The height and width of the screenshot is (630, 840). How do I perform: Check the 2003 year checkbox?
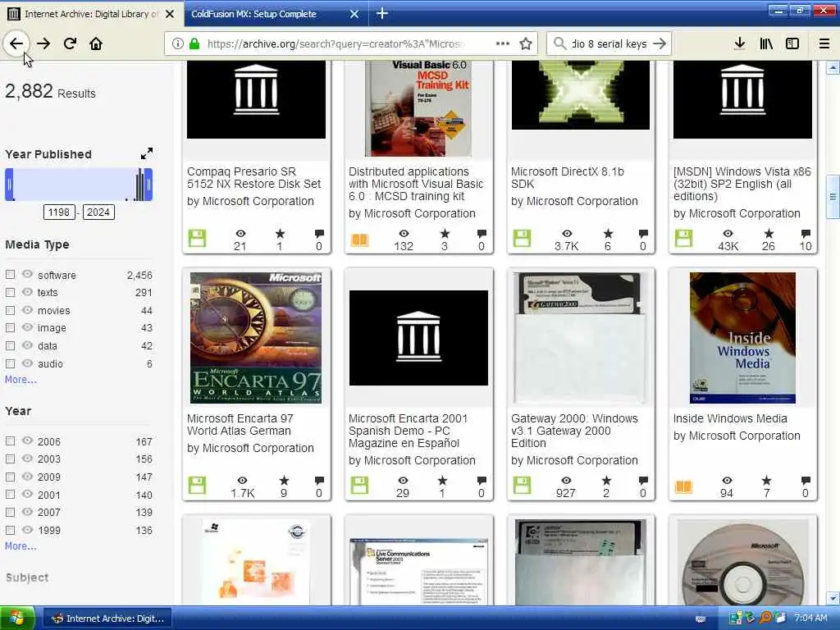[x=10, y=459]
